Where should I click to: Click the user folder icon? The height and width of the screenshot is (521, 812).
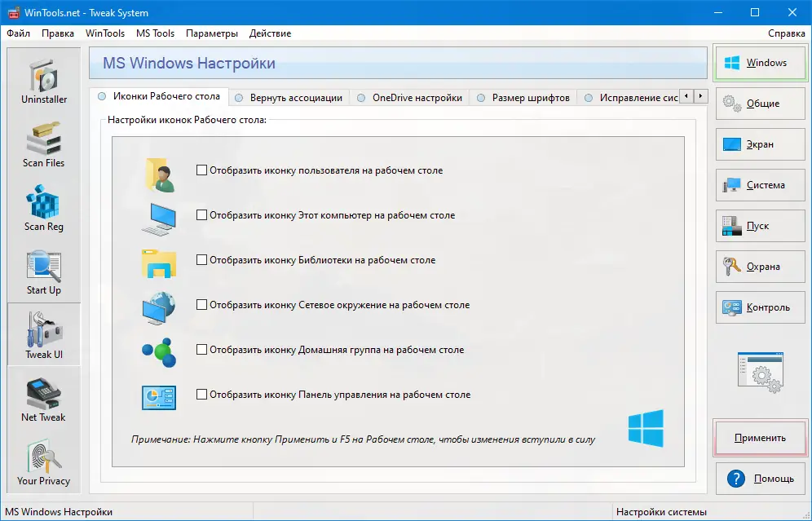(x=160, y=174)
